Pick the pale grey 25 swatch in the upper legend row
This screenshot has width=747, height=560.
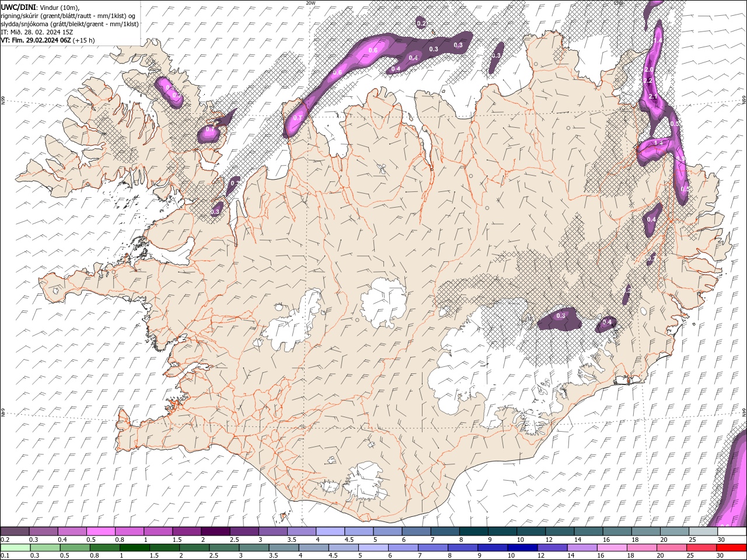click(704, 531)
